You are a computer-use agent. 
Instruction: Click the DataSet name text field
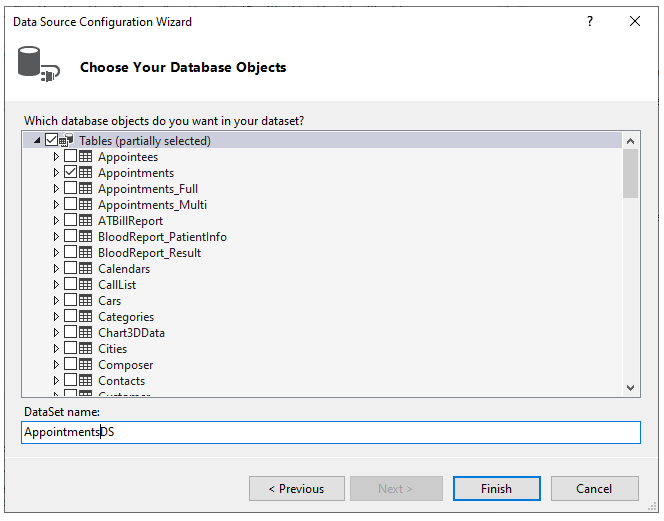[330, 432]
